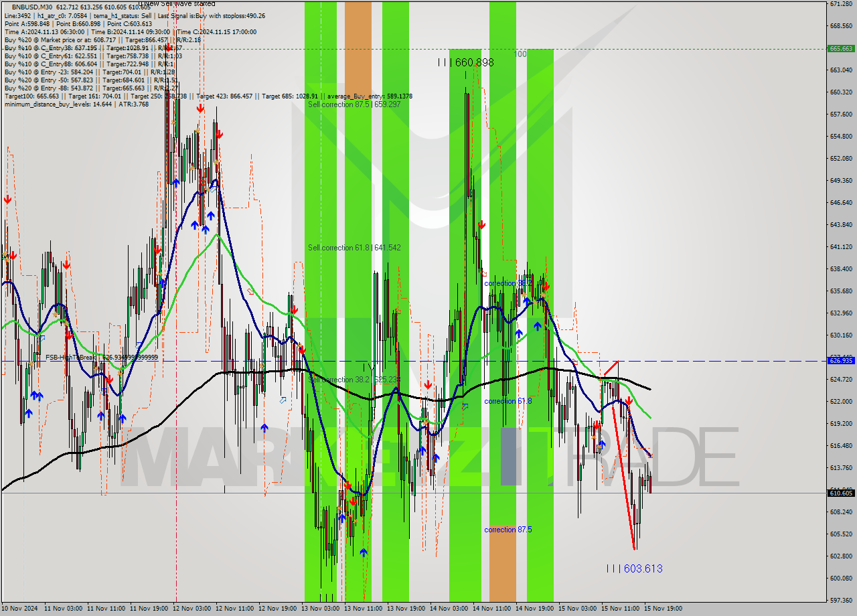The image size is (857, 616).
Task: Select the current price tag 610.605
Action: [841, 493]
